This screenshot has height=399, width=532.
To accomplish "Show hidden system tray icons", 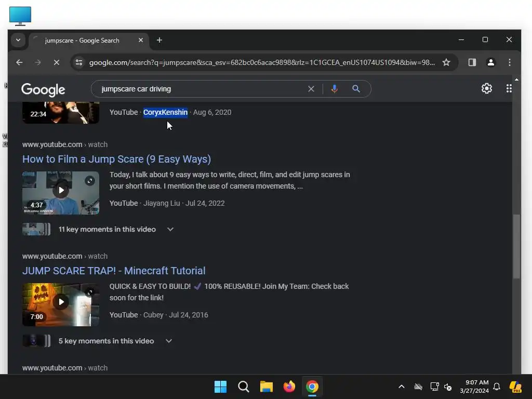I will click(x=402, y=387).
